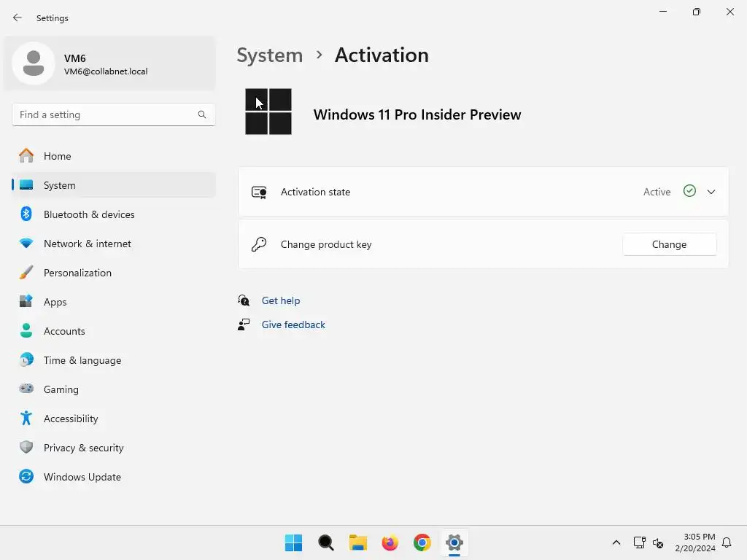Image resolution: width=747 pixels, height=560 pixels.
Task: Select System in the sidebar
Action: 113,185
